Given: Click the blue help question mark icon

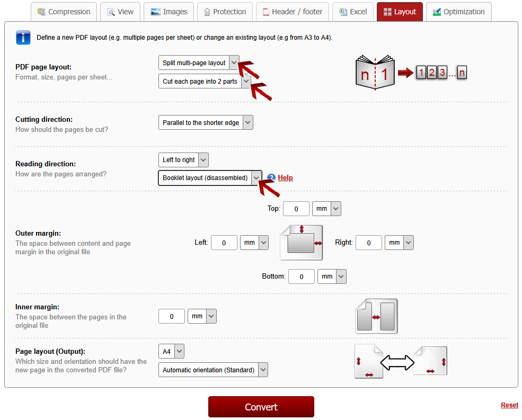Looking at the screenshot, I should tap(271, 178).
